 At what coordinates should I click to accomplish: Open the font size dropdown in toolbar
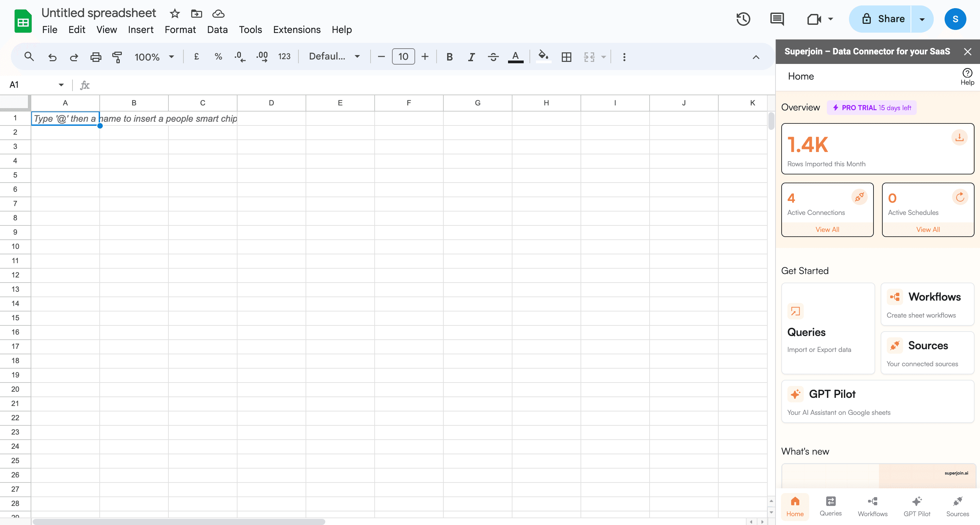[403, 57]
